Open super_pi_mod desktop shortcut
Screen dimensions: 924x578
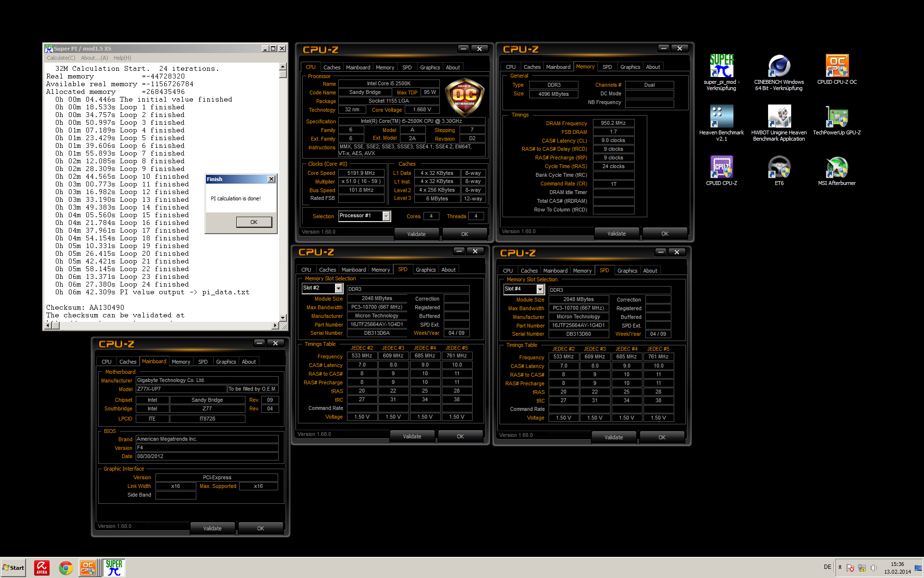(721, 72)
